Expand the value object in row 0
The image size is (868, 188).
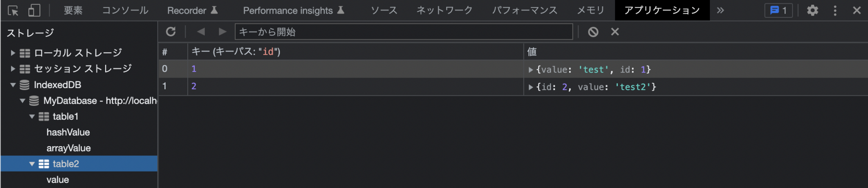click(x=531, y=70)
